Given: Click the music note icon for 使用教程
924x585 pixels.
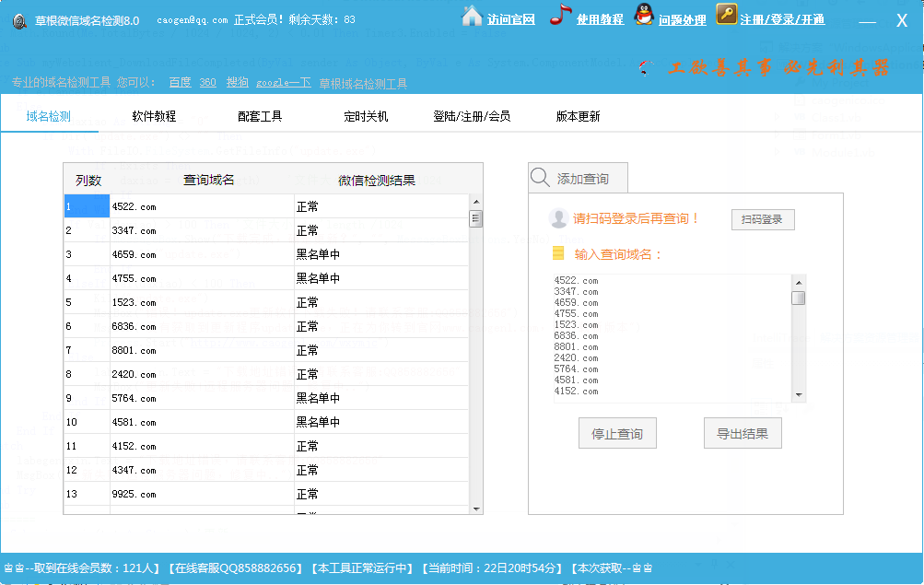Looking at the screenshot, I should click(x=559, y=16).
